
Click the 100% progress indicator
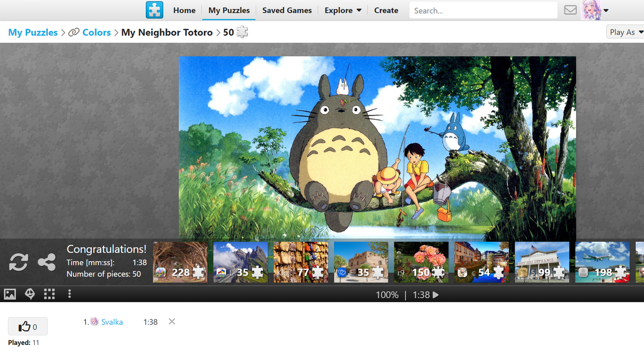click(387, 295)
